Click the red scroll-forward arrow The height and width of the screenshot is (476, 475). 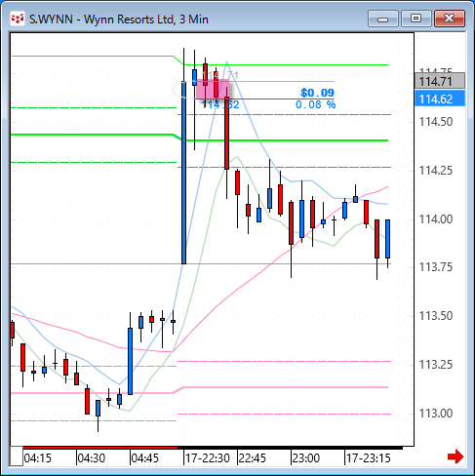pos(455,456)
